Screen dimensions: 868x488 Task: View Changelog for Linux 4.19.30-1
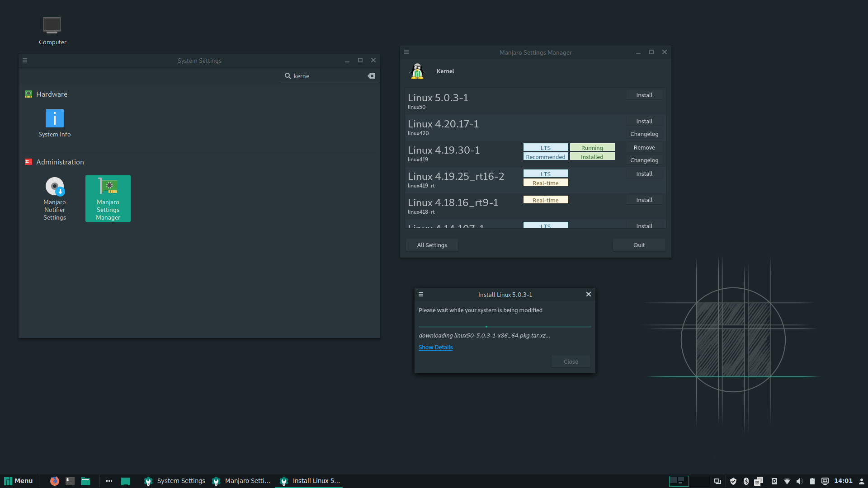coord(644,160)
